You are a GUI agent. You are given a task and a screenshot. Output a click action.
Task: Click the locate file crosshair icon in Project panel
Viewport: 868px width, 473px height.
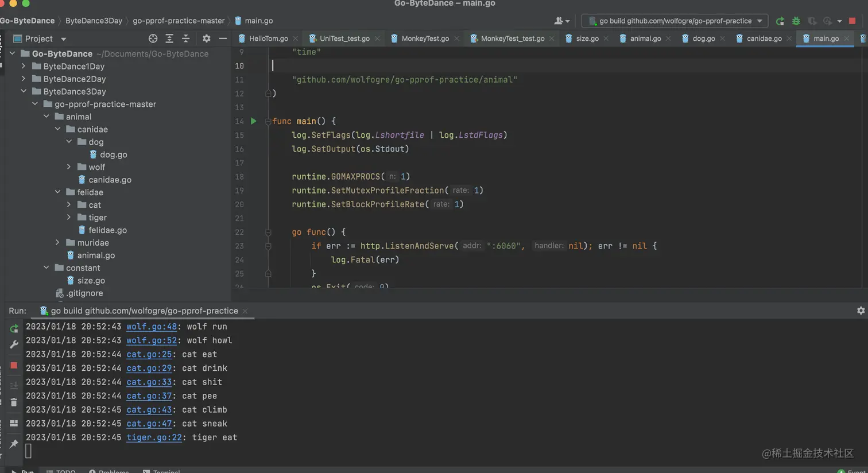(153, 38)
